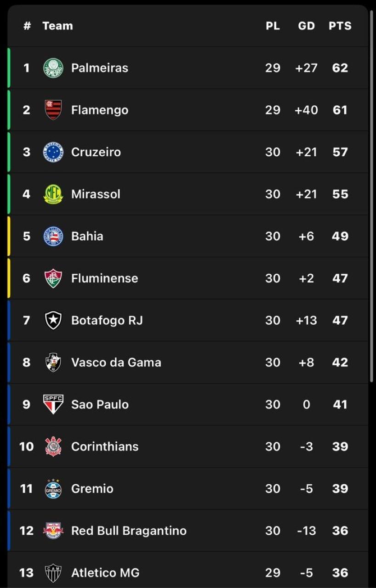Image resolution: width=376 pixels, height=588 pixels.
Task: Select Palmeiras's 62 points value
Action: tap(340, 68)
